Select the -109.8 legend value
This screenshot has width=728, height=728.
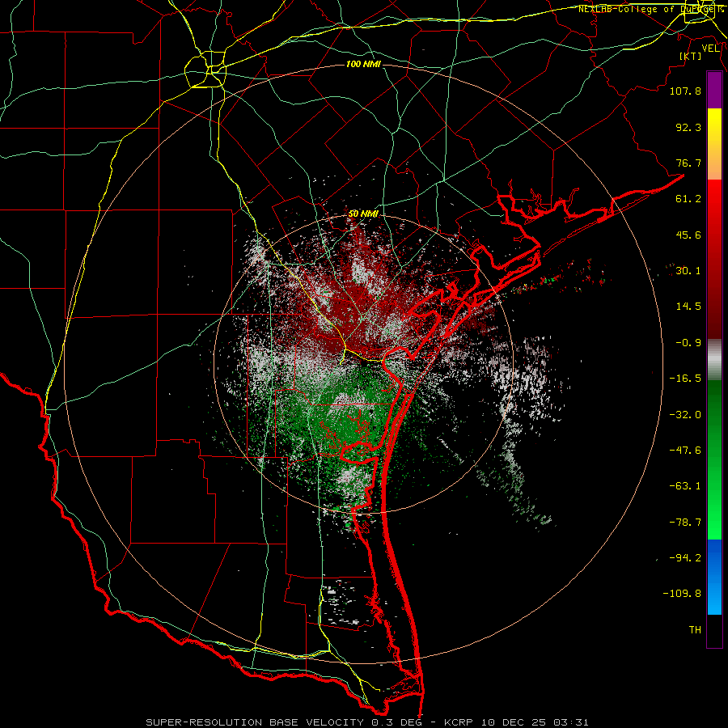click(x=682, y=594)
